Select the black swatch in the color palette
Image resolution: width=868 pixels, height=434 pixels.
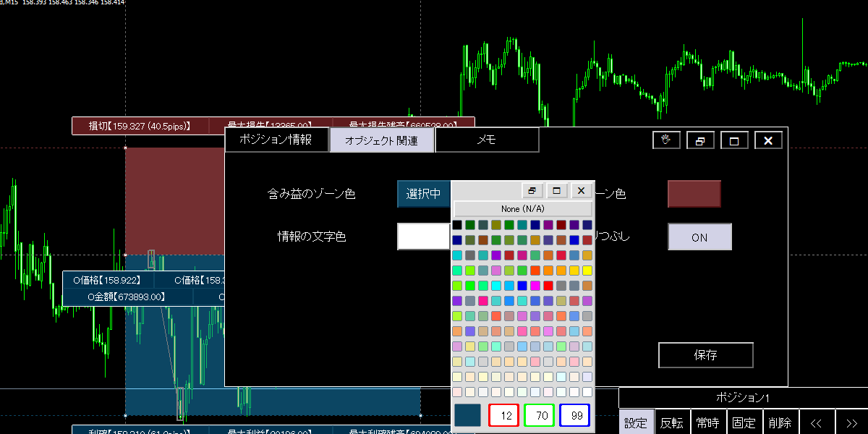pyautogui.click(x=457, y=226)
